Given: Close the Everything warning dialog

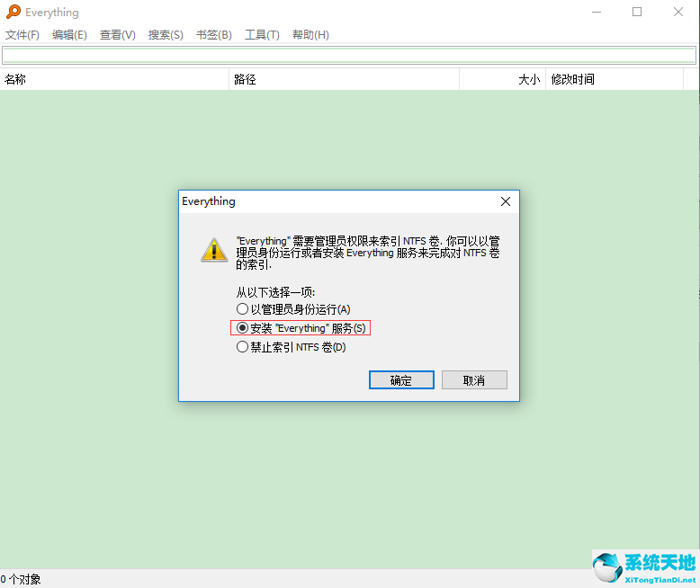Looking at the screenshot, I should 506,201.
